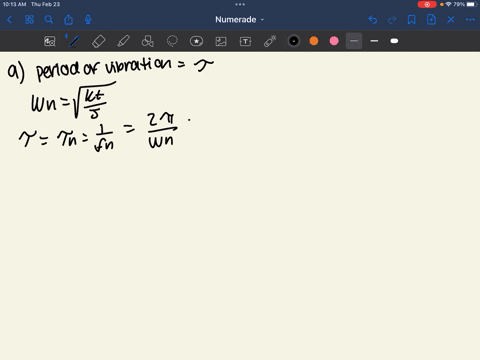This screenshot has height=360, width=480.
Task: Select the Laser pointer tool
Action: click(270, 41)
